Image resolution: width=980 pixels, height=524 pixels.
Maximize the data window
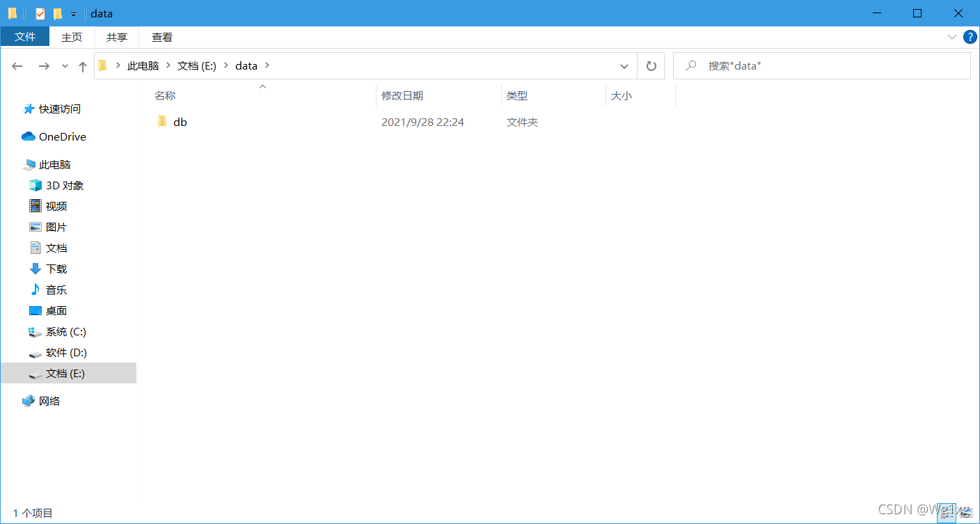click(917, 13)
